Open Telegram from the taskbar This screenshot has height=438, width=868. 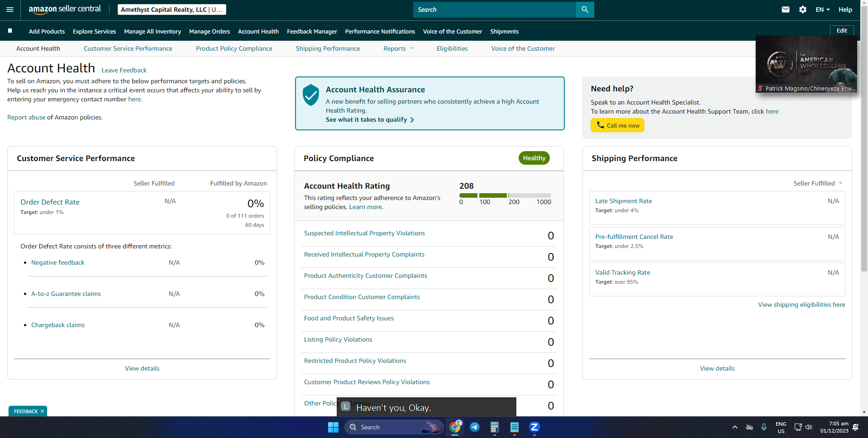pyautogui.click(x=475, y=427)
